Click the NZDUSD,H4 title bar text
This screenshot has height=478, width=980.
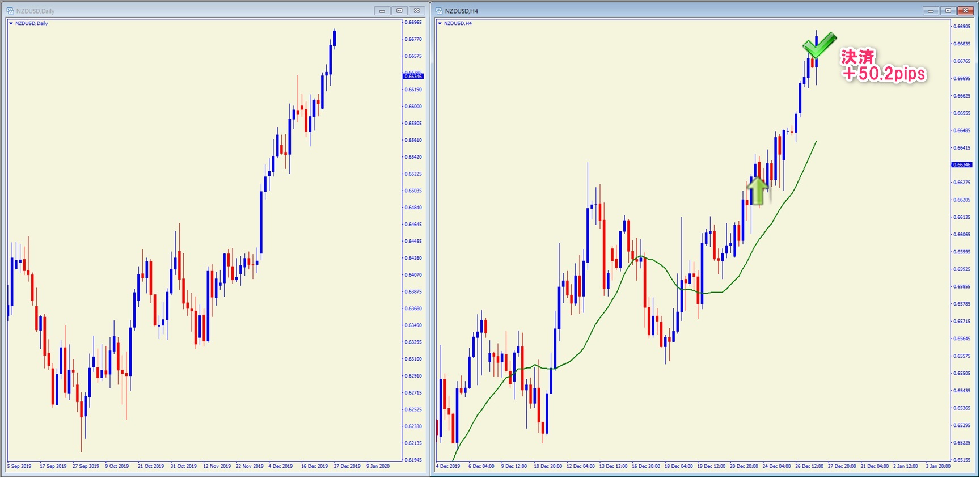pyautogui.click(x=462, y=11)
